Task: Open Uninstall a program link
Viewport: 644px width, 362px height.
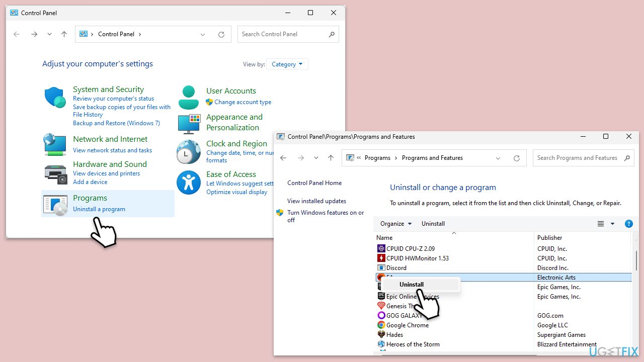Action: point(99,209)
